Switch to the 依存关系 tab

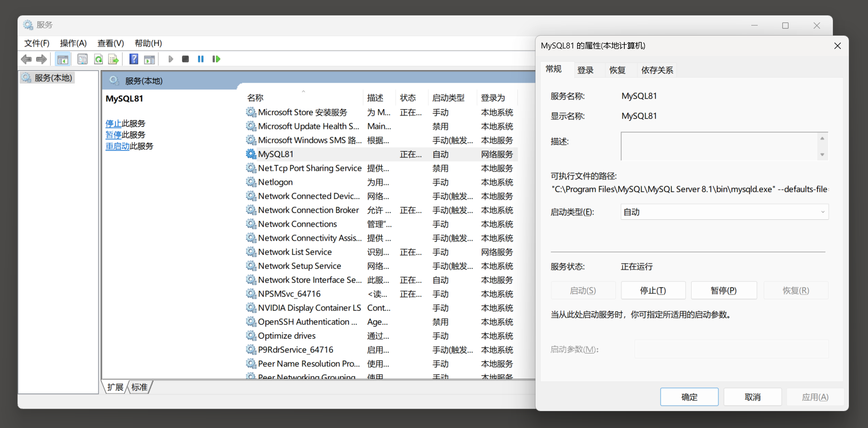coord(657,70)
